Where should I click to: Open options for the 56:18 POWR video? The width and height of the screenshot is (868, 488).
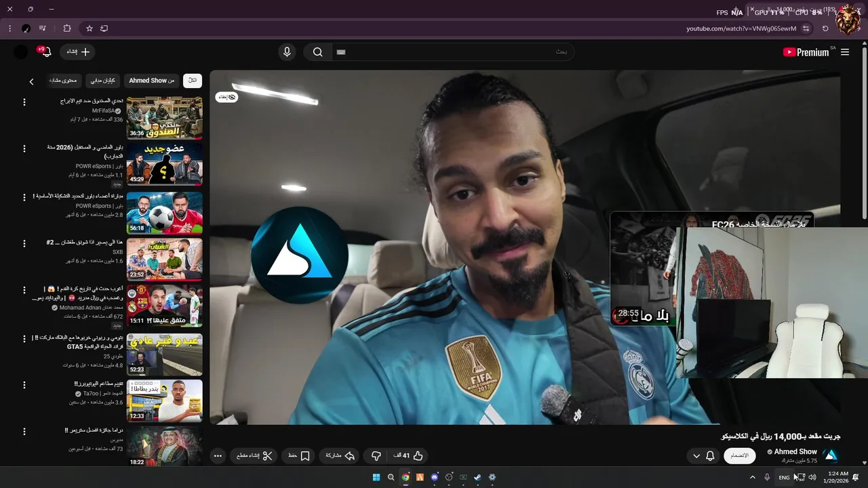coord(24,197)
